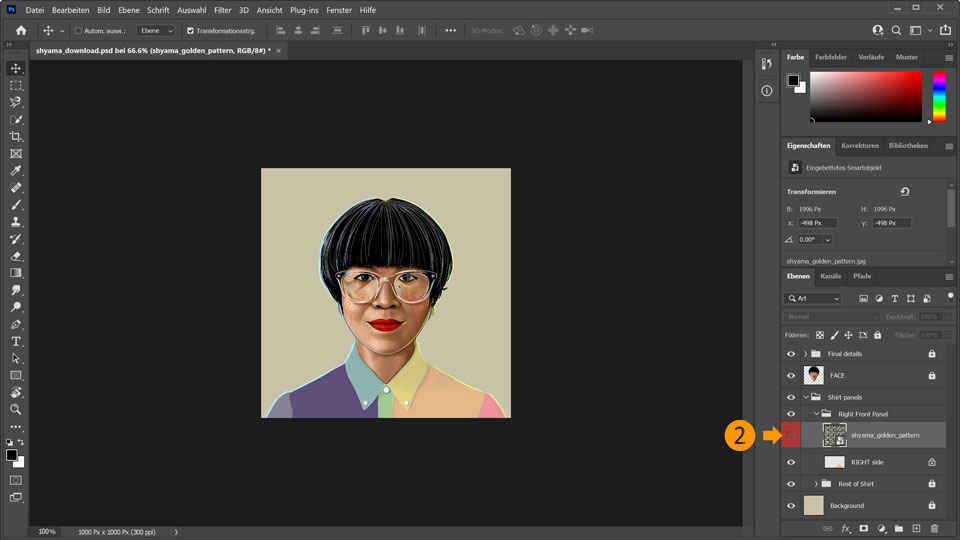Enable the Autom. ausw. checkbox
The width and height of the screenshot is (960, 540).
coord(79,31)
